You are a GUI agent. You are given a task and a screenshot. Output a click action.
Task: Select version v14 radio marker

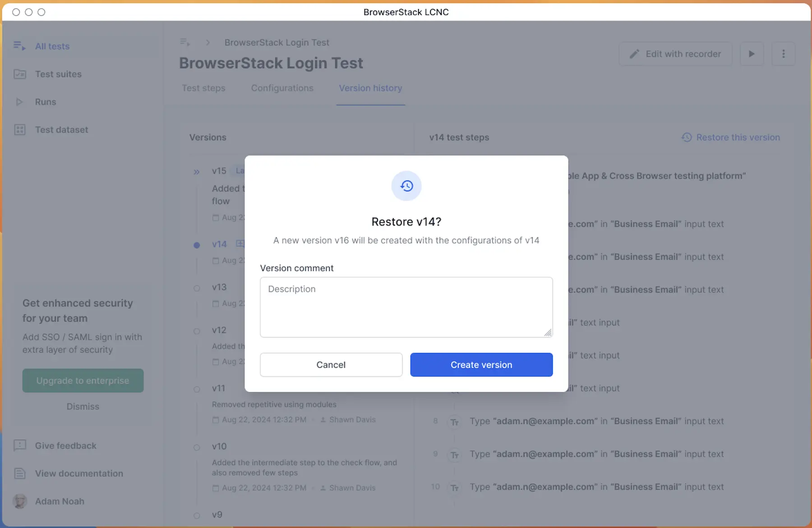point(197,245)
